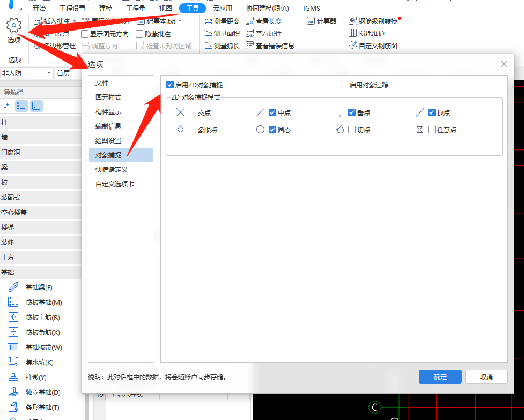This screenshot has width=524, height=420.
Task: Select 基础板带(W) in the navigation list
Action: point(35,348)
